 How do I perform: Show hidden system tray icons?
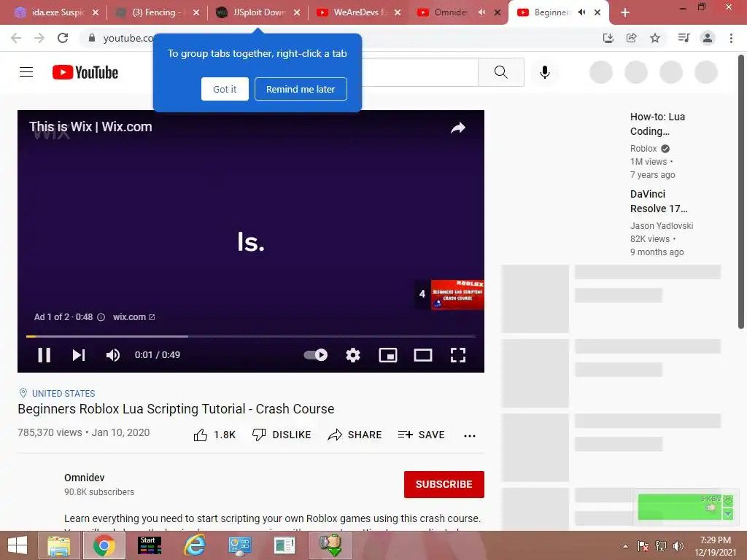click(x=625, y=546)
